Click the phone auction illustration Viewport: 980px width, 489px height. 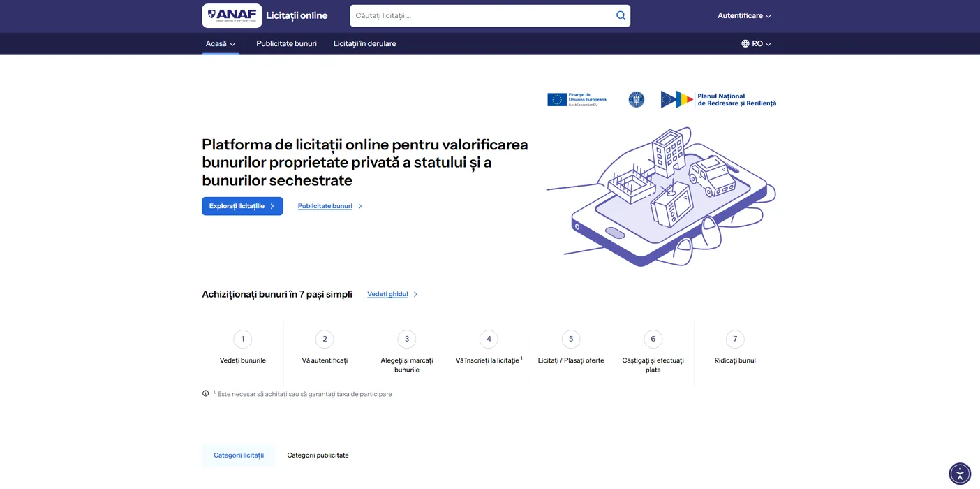point(660,197)
